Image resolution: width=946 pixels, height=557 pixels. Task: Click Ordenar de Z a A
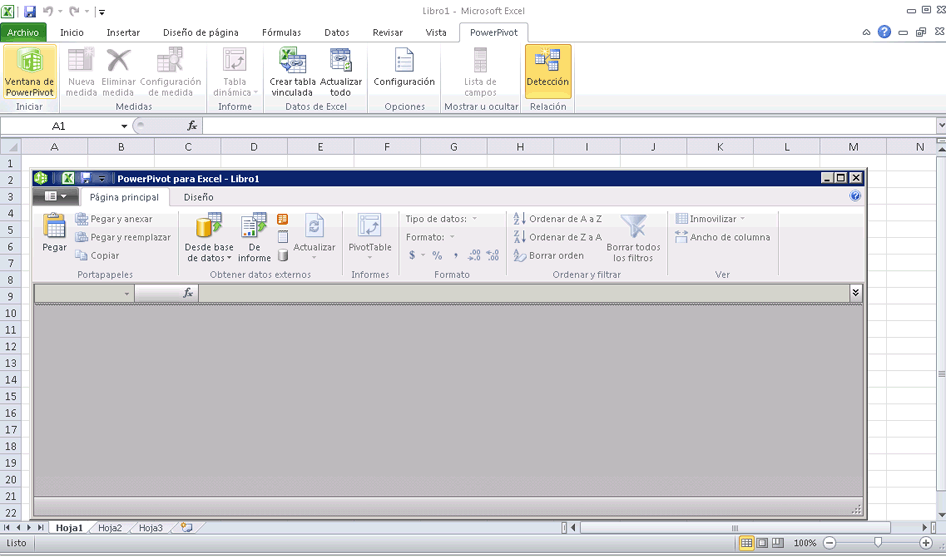coord(557,237)
